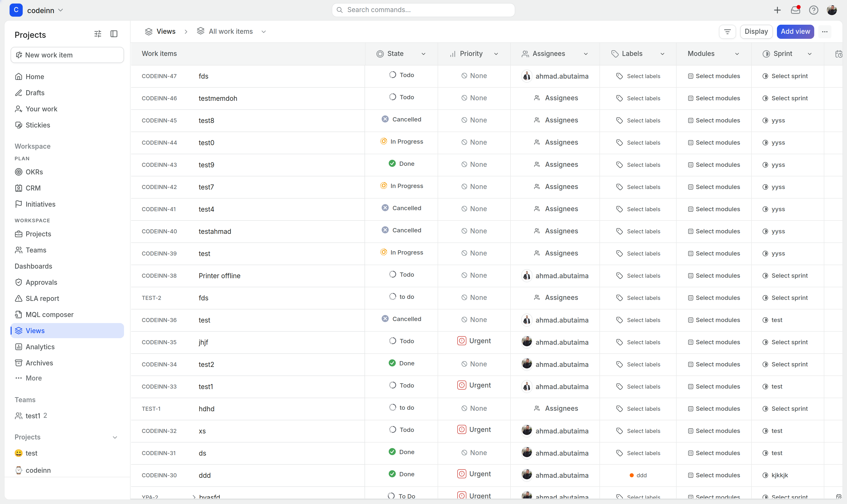This screenshot has height=504, width=847.
Task: Click the Cancelled state icon for test8
Action: tap(385, 119)
